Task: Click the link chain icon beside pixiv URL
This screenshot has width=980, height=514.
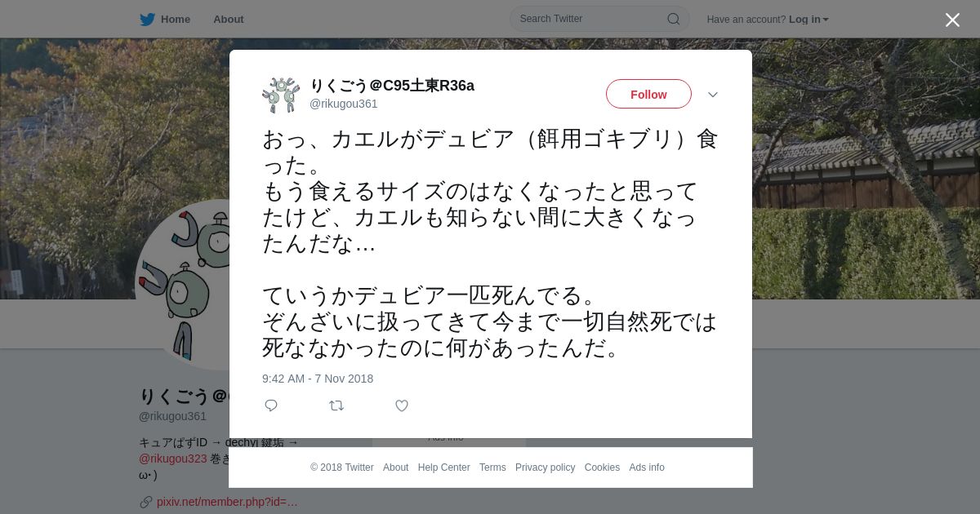Action: coord(146,502)
